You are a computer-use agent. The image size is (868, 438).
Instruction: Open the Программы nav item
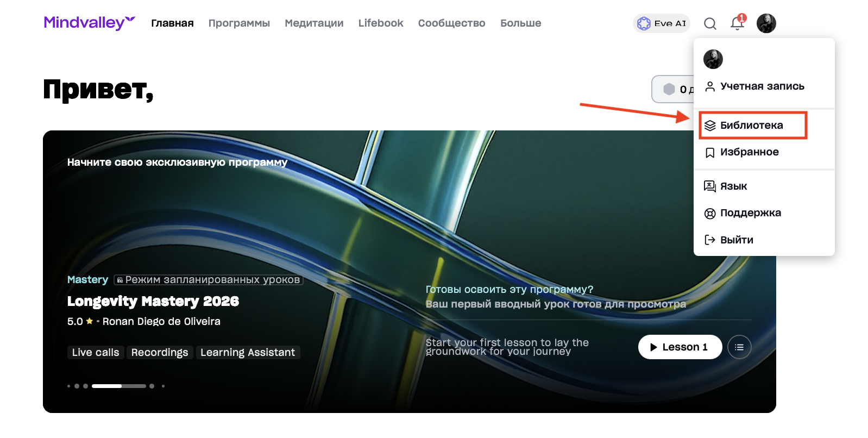point(239,23)
